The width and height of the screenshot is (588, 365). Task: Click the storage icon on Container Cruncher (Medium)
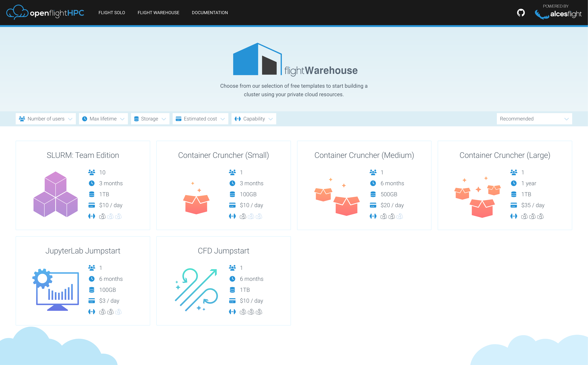click(373, 194)
